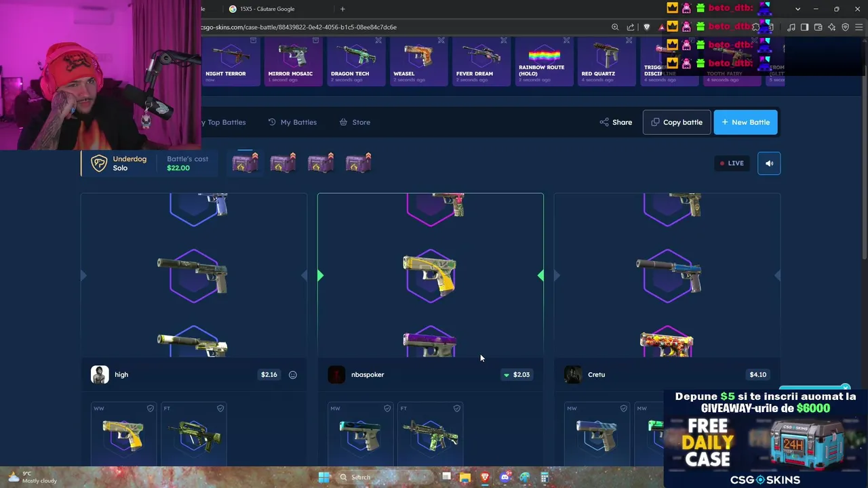Image resolution: width=868 pixels, height=488 pixels.
Task: Click the browser zoom magnifier icon
Action: (615, 27)
